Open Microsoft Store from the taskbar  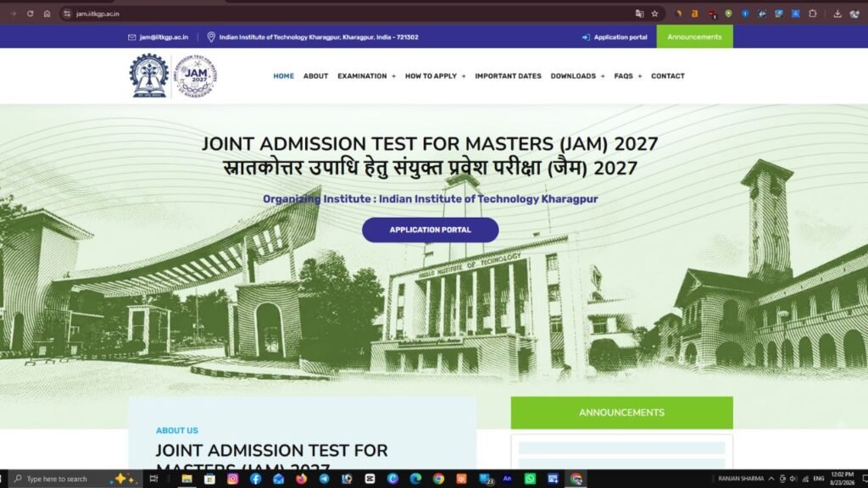210,479
